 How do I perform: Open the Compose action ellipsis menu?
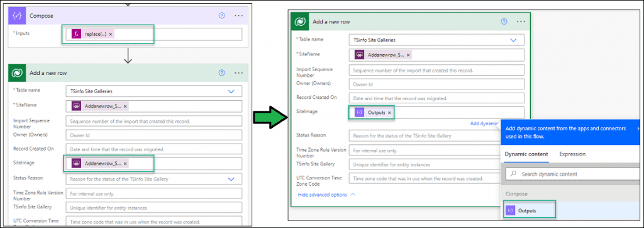tap(238, 15)
